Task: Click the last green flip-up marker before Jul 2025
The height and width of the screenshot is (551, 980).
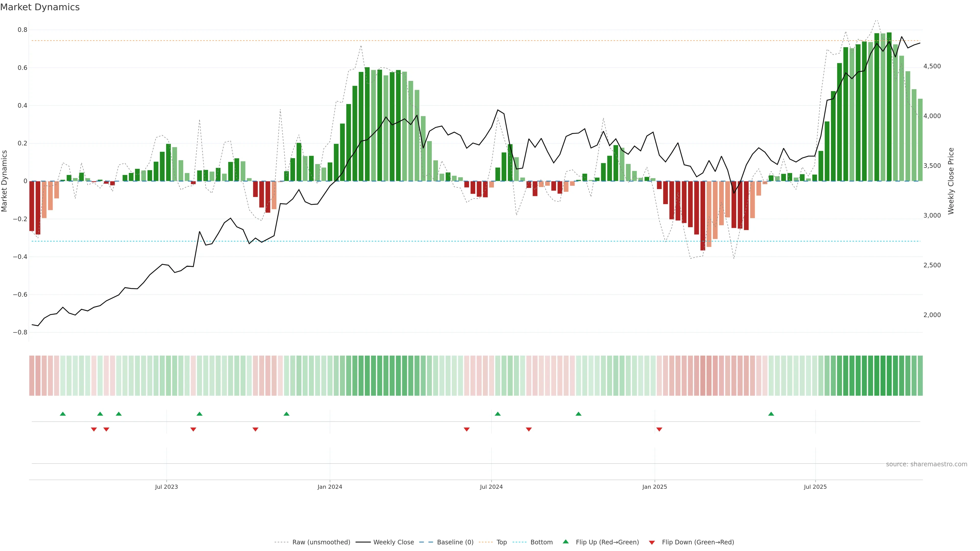Action: coord(771,414)
